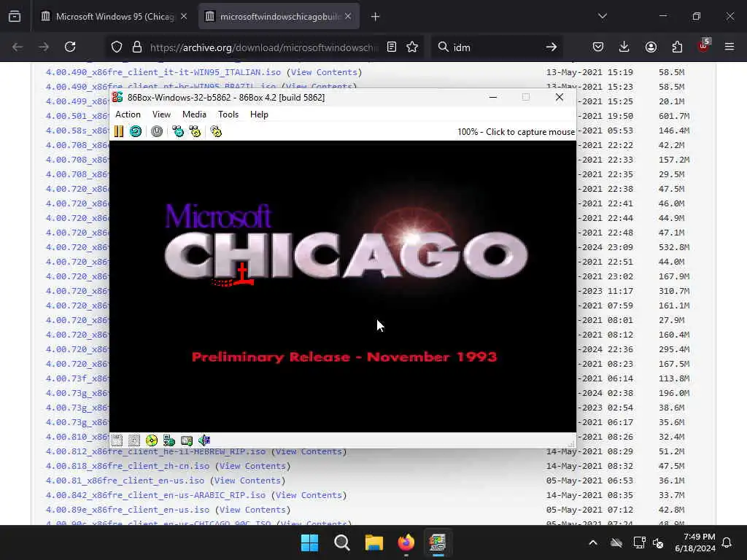Screen dimensions: 747x560
Task: Open notifications bell in taskbar
Action: point(727,542)
